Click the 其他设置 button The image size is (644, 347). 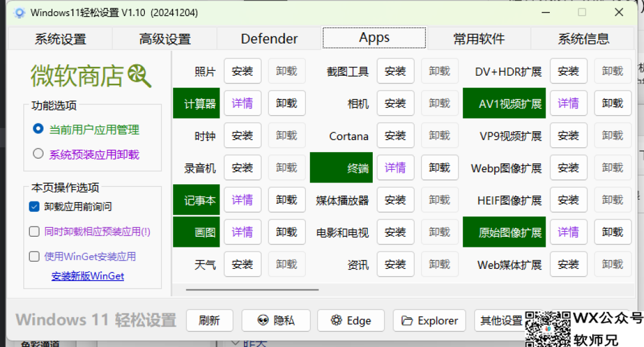click(x=501, y=320)
